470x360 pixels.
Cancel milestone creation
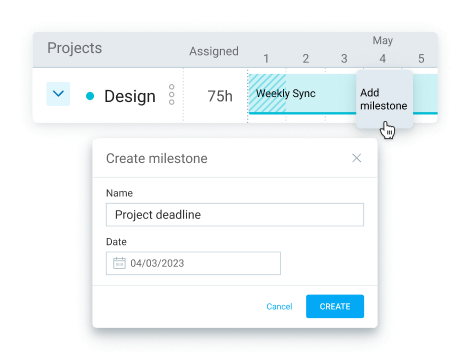pyautogui.click(x=279, y=306)
